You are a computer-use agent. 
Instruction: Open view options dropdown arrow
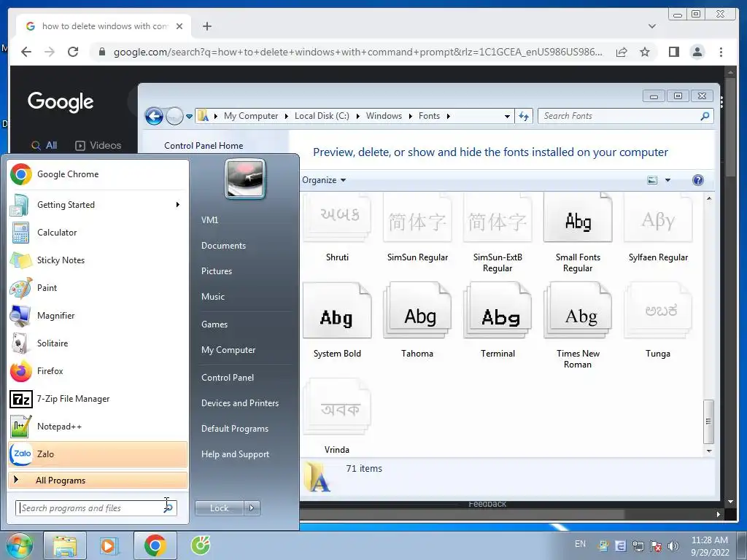pyautogui.click(x=668, y=180)
